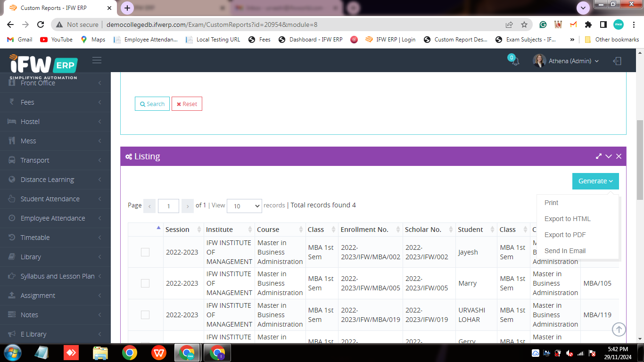This screenshot has width=644, height=362.
Task: Click the IFW profile avatar in Chrome toolbar
Action: click(x=618, y=25)
